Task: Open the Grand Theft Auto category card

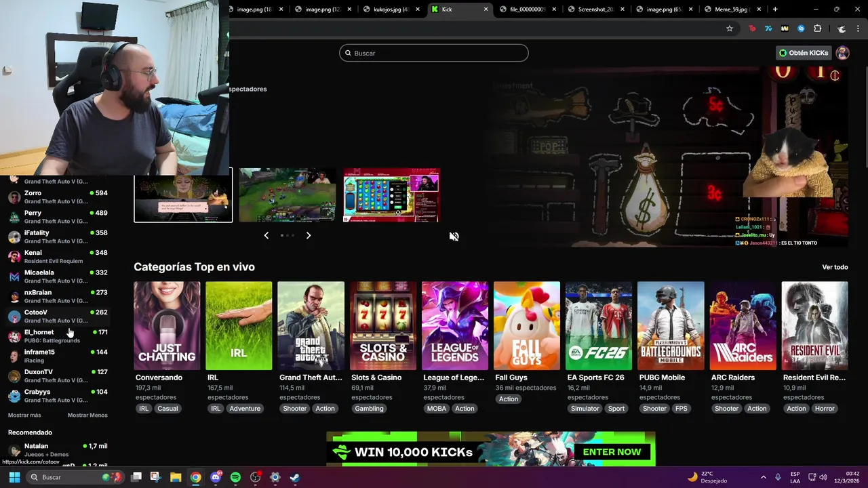Action: [x=311, y=326]
